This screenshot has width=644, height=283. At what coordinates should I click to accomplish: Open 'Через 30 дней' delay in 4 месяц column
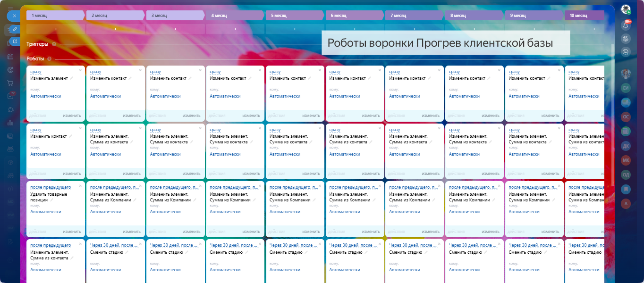pyautogui.click(x=234, y=245)
